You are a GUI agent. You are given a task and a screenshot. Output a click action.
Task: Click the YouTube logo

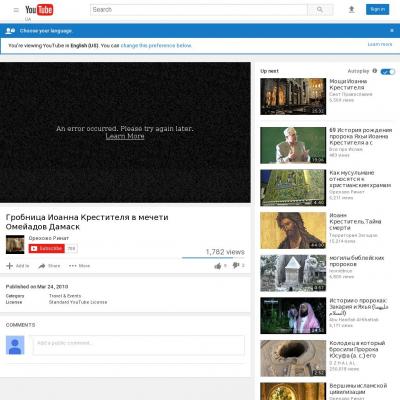tap(39, 10)
